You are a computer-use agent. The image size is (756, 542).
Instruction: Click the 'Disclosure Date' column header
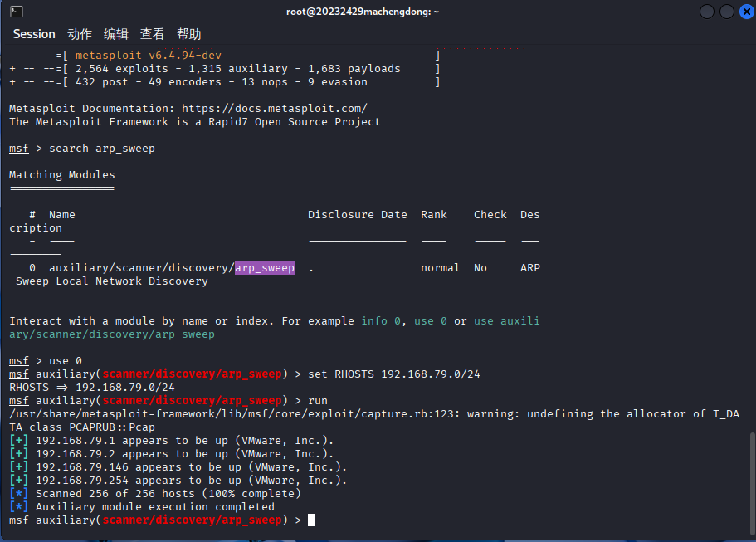tap(358, 215)
